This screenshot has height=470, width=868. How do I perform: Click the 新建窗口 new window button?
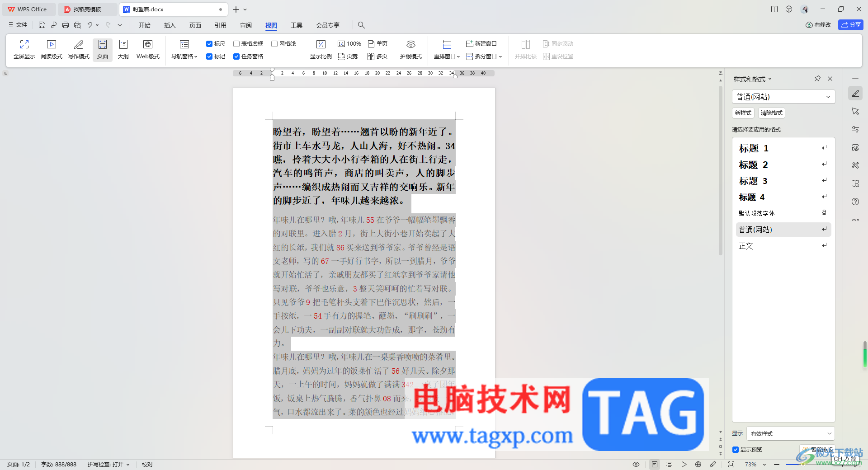(x=481, y=43)
